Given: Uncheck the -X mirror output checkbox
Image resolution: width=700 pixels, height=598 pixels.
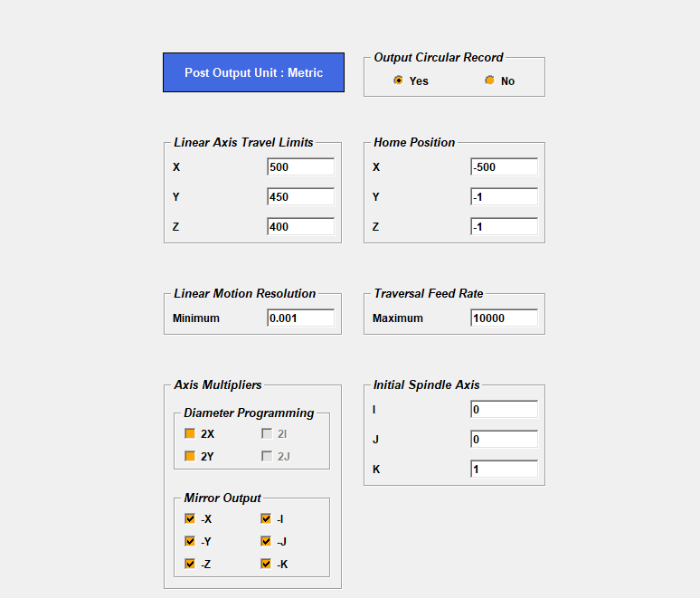Looking at the screenshot, I should (190, 518).
